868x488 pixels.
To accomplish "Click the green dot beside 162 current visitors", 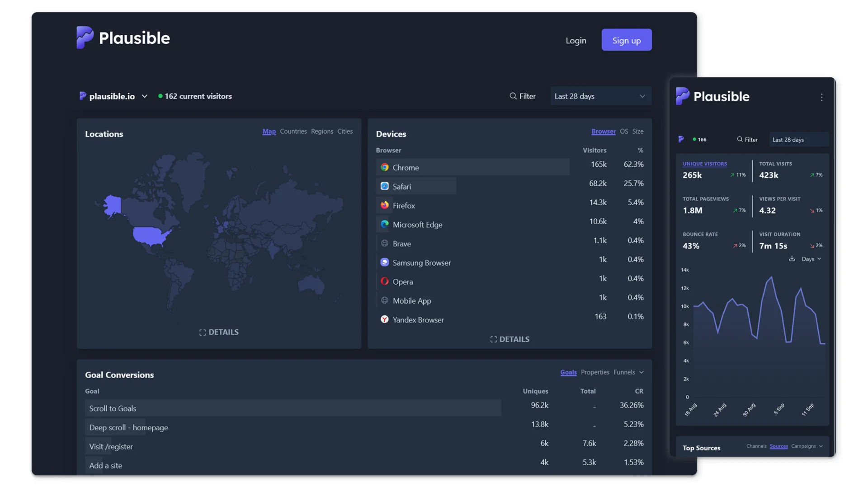I will click(160, 96).
